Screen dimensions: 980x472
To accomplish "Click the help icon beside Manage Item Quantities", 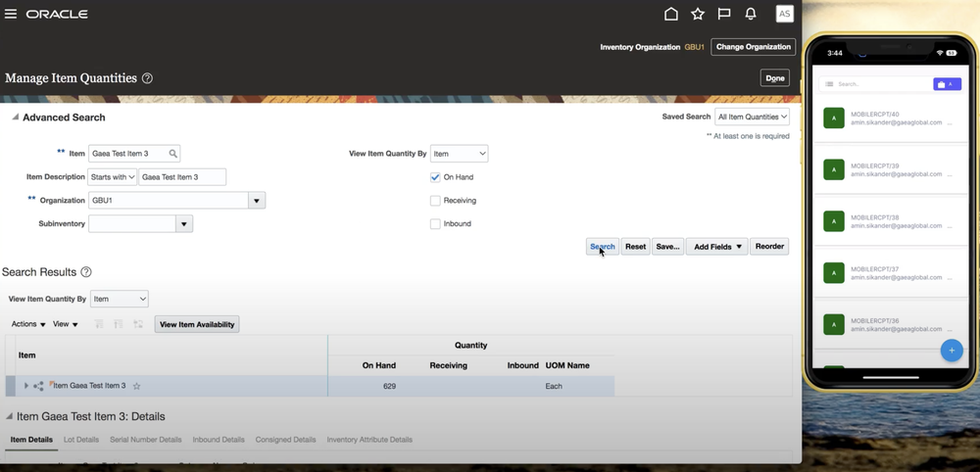I will pyautogui.click(x=147, y=78).
